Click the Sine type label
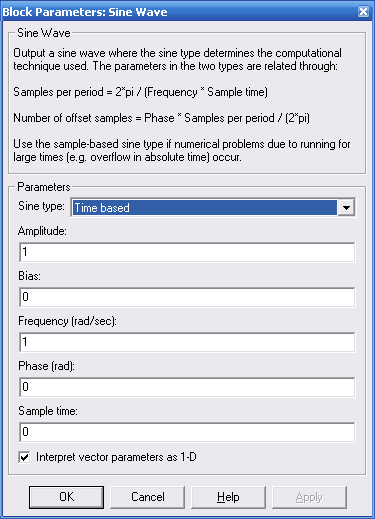375x519 pixels. (x=41, y=206)
